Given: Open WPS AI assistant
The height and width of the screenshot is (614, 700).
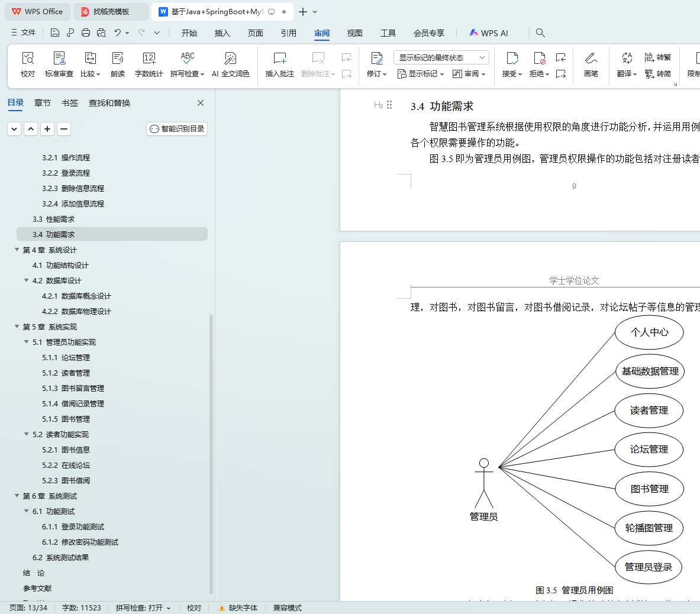Looking at the screenshot, I should pyautogui.click(x=488, y=33).
